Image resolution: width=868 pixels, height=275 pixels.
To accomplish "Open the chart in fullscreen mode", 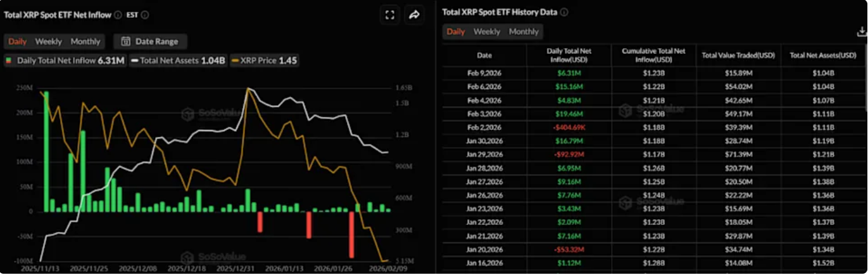I will [390, 15].
